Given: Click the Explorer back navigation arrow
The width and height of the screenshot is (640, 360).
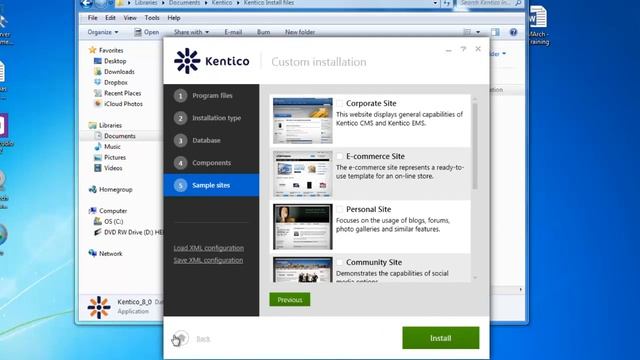Looking at the screenshot, I should [86, 3].
